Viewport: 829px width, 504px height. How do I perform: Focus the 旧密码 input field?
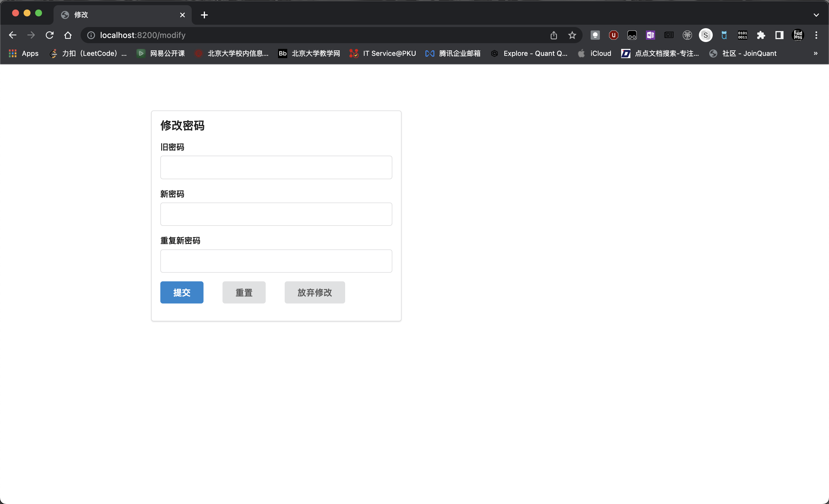276,167
